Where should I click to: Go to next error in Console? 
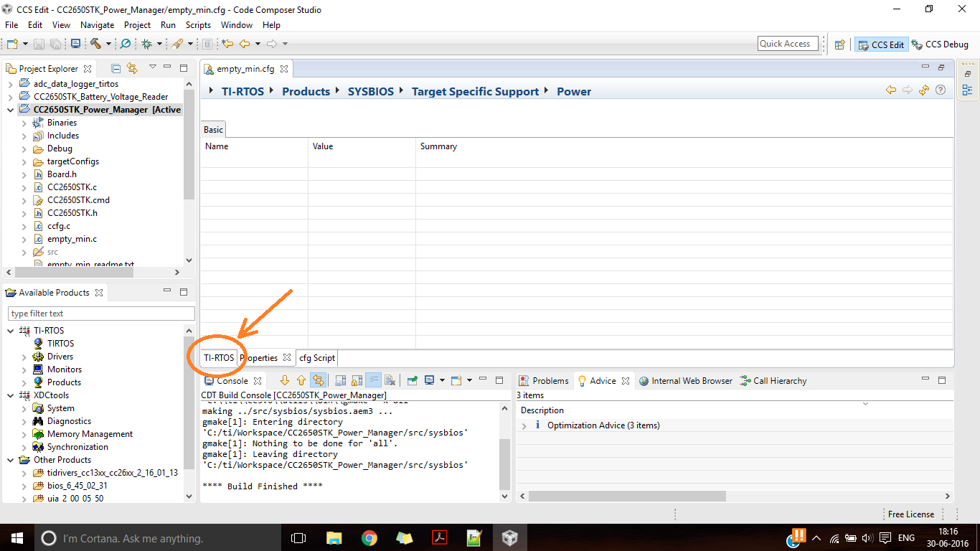tap(285, 380)
